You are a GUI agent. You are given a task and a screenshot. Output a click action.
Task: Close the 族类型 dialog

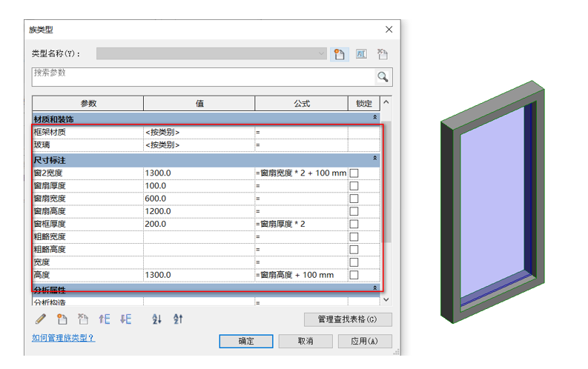click(x=389, y=30)
